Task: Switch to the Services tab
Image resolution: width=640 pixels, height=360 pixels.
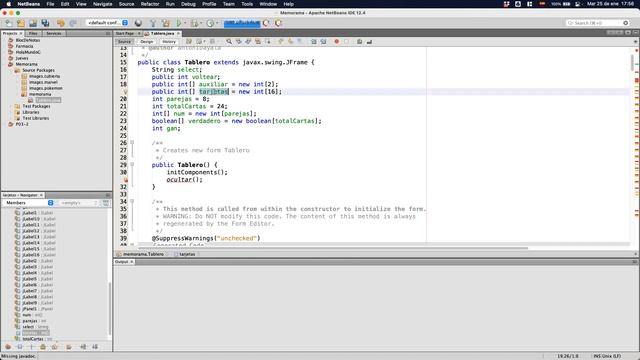Action: click(53, 33)
